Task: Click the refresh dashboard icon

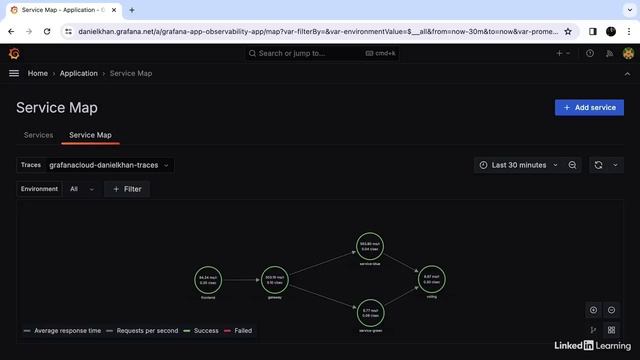Action: point(598,165)
